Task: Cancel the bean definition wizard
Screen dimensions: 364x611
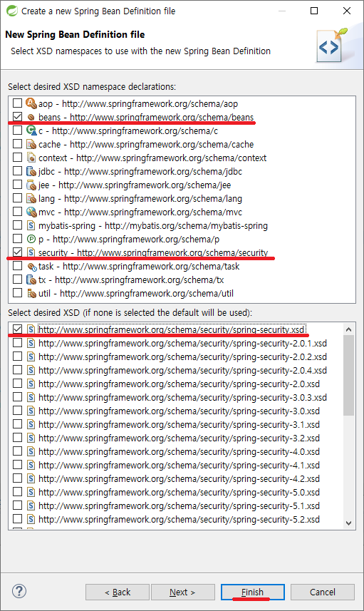Action: click(x=323, y=592)
